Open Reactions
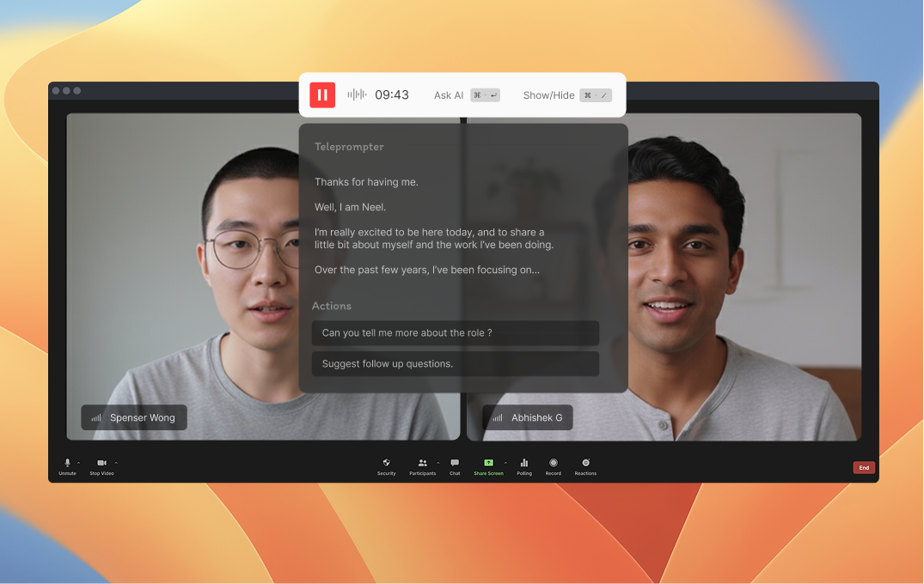The height and width of the screenshot is (584, 924). coord(585,467)
